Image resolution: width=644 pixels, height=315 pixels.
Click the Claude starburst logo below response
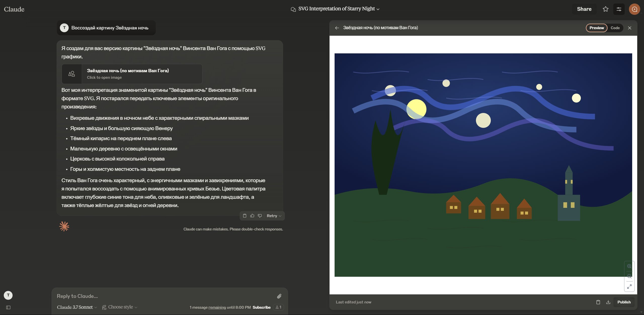click(64, 226)
